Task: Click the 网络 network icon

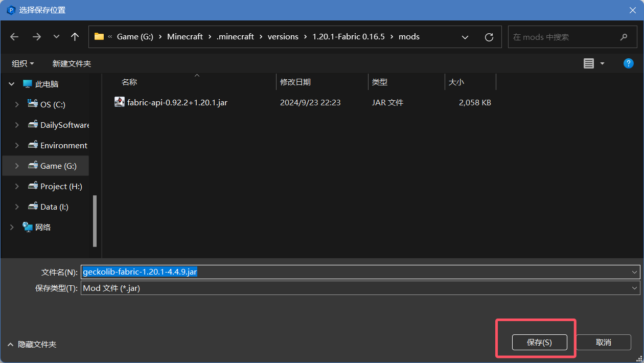Action: (x=28, y=226)
